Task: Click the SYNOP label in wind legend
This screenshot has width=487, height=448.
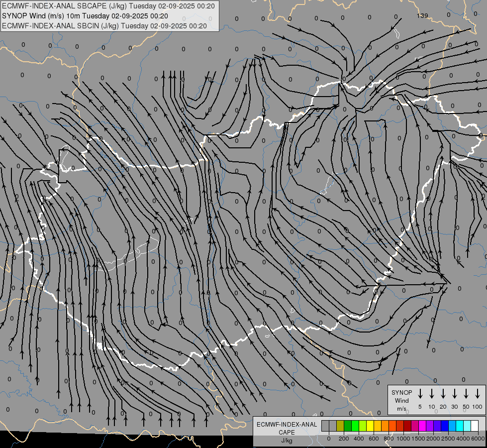Action: click(x=401, y=392)
